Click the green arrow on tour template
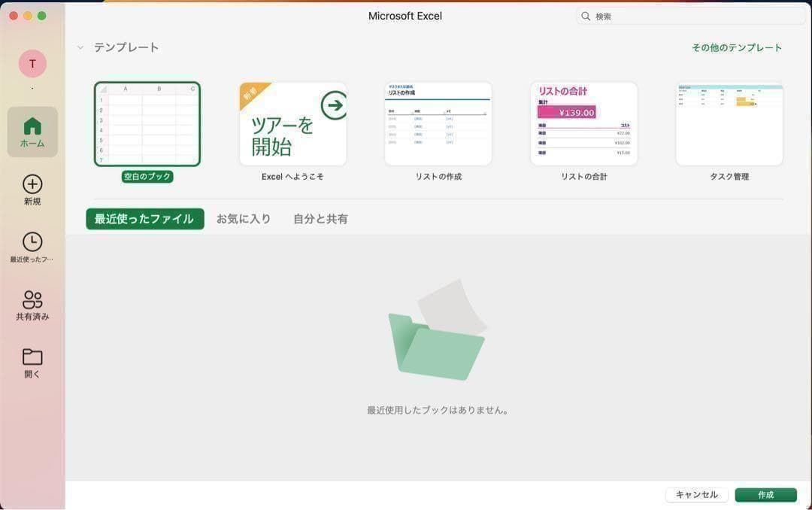 point(333,105)
